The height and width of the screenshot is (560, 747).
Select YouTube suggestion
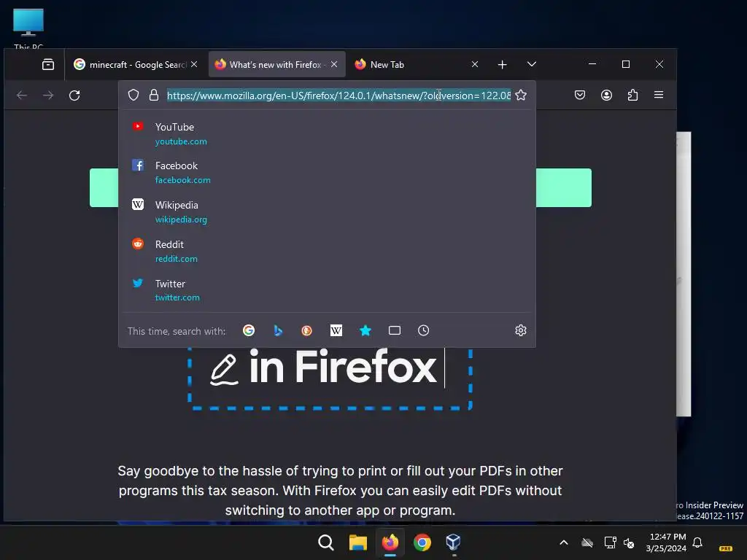pos(327,134)
